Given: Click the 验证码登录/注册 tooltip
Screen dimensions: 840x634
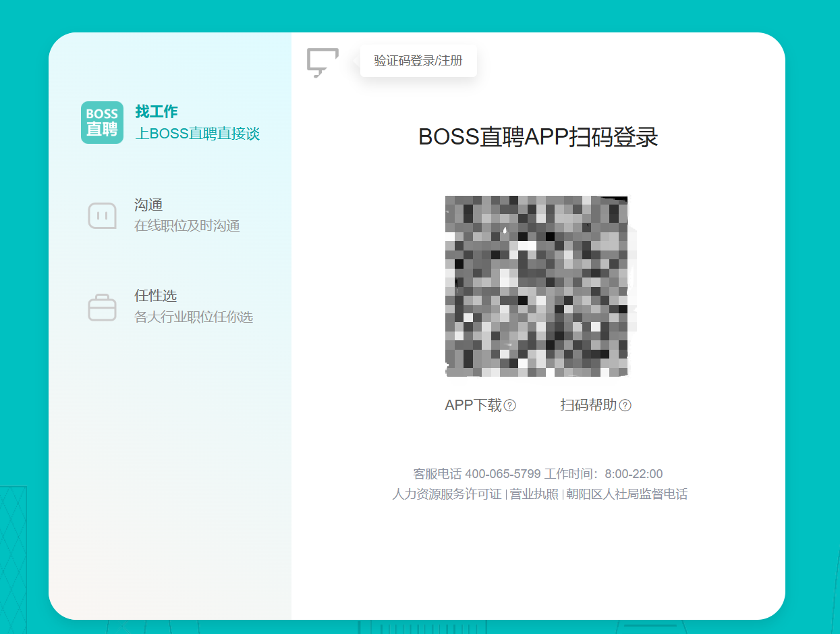Looking at the screenshot, I should (418, 61).
